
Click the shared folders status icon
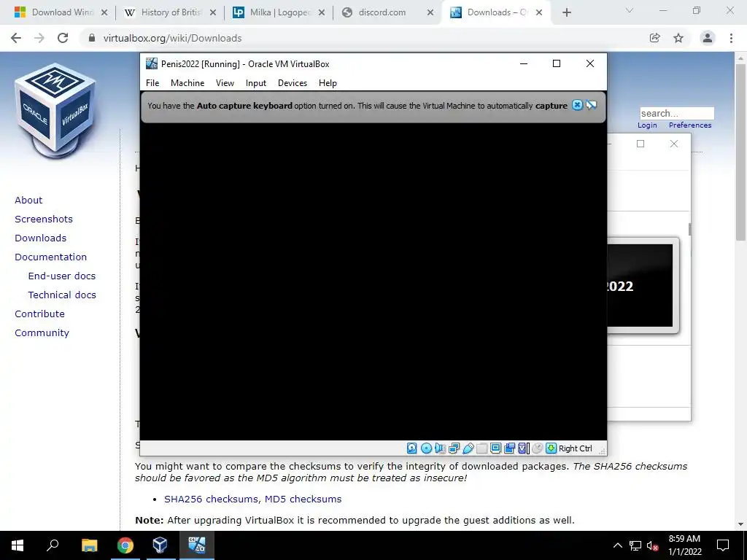click(481, 448)
